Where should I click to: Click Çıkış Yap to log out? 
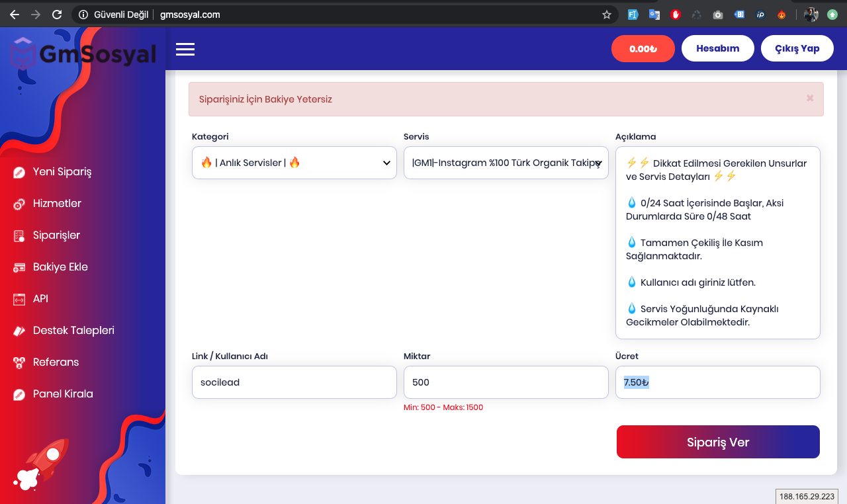tap(797, 48)
